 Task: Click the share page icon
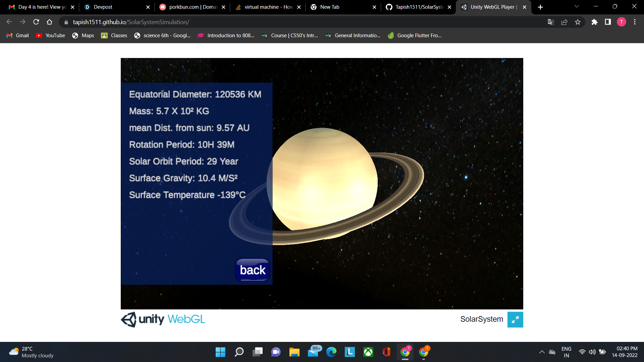point(564,22)
